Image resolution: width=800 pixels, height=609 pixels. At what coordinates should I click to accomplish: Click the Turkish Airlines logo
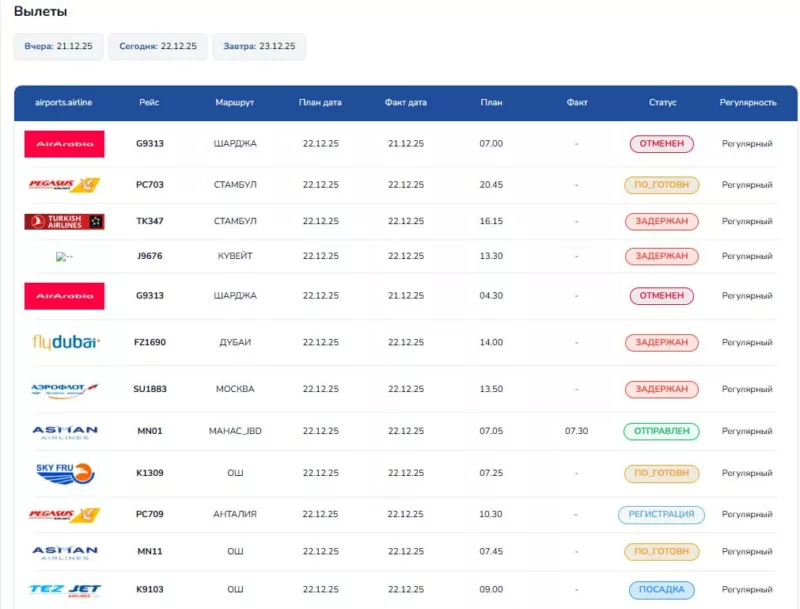(x=64, y=221)
